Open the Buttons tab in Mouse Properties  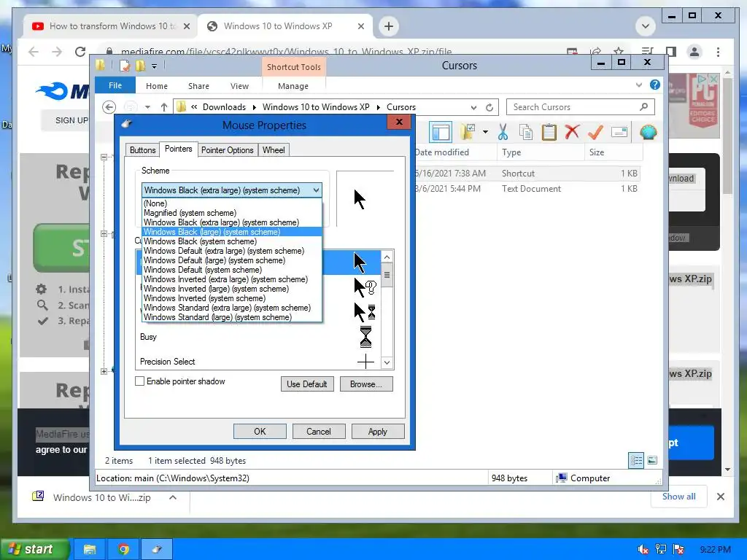142,150
